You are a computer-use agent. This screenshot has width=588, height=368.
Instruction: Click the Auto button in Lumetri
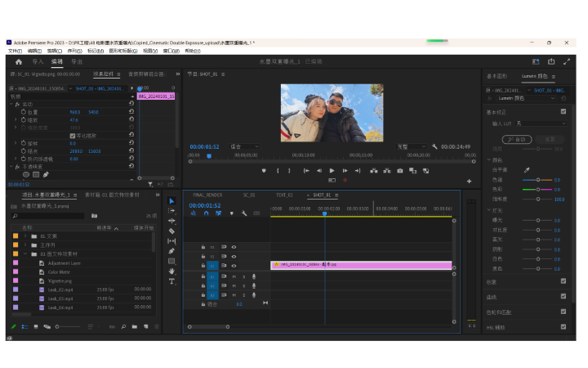[x=517, y=139]
